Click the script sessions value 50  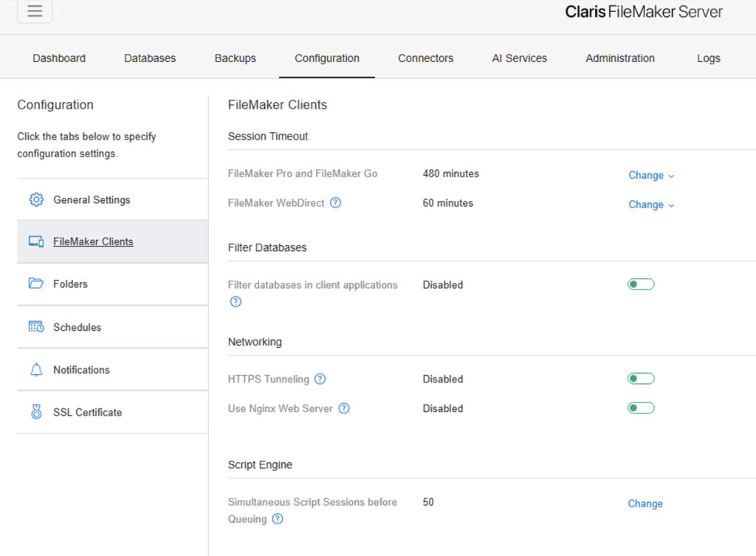click(x=428, y=502)
